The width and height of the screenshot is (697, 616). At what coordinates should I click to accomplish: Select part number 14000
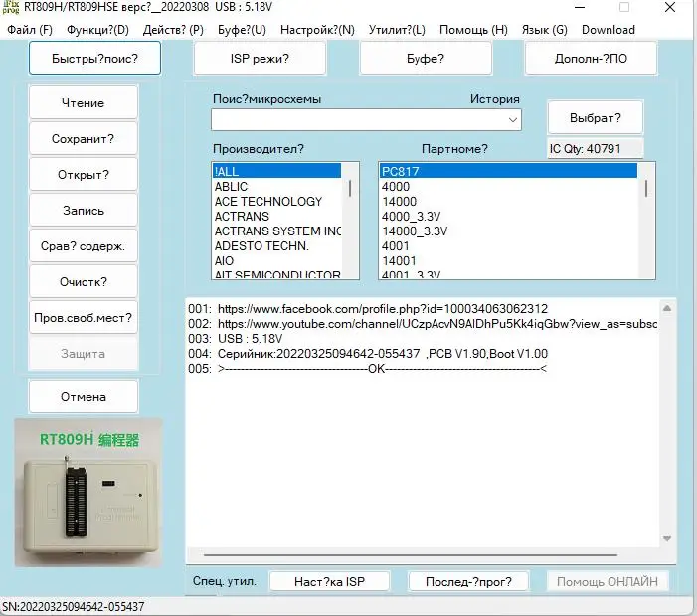click(x=508, y=201)
